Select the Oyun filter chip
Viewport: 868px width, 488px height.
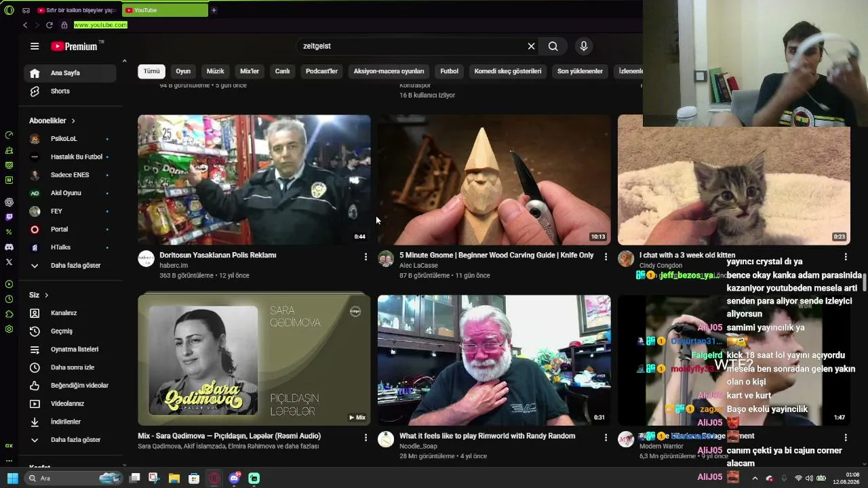(183, 71)
